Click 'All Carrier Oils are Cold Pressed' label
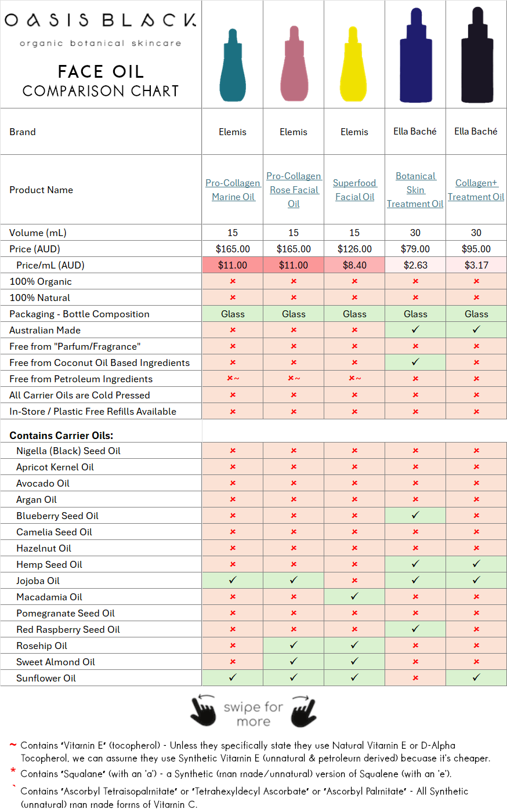Viewport: 507px width, 812px height. [x=79, y=395]
